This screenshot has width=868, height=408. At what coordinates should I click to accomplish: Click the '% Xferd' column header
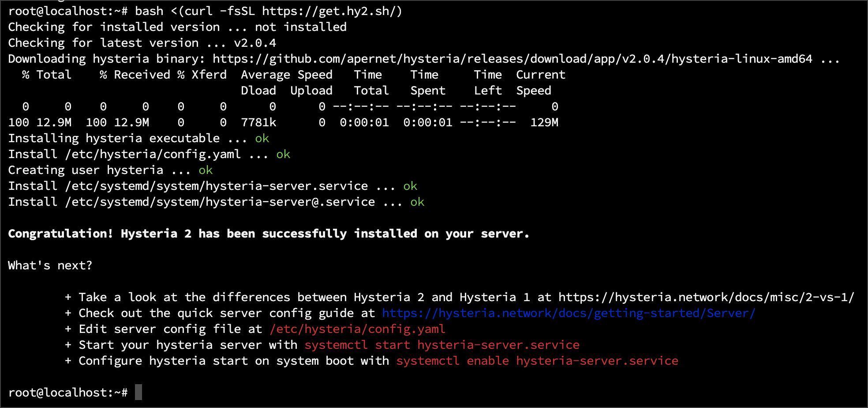202,75
